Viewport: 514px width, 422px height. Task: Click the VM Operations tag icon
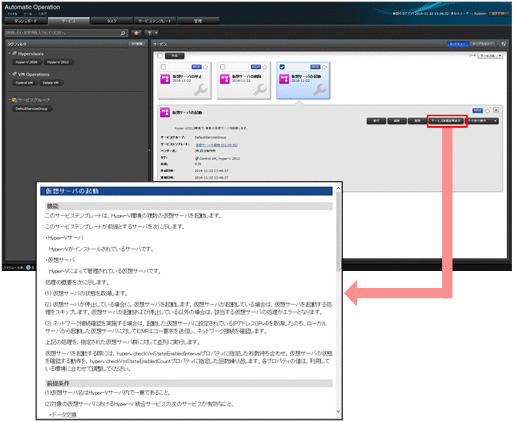pos(15,74)
